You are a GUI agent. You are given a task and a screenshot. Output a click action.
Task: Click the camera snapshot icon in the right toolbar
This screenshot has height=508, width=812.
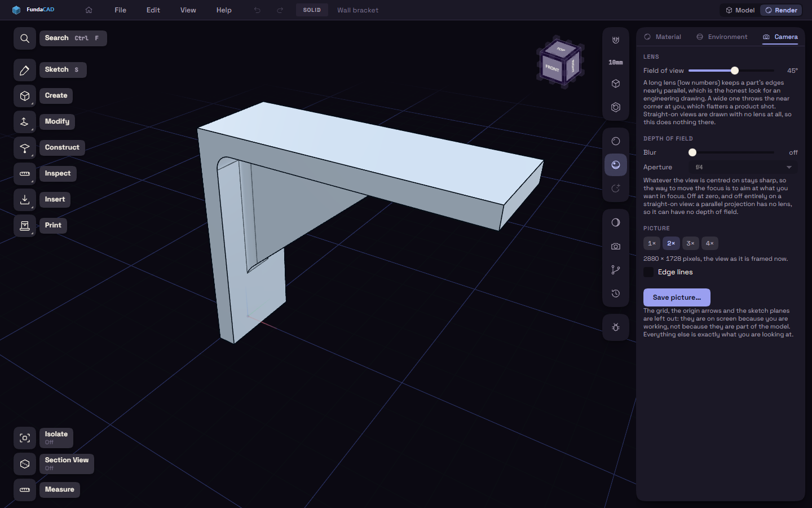pyautogui.click(x=616, y=246)
